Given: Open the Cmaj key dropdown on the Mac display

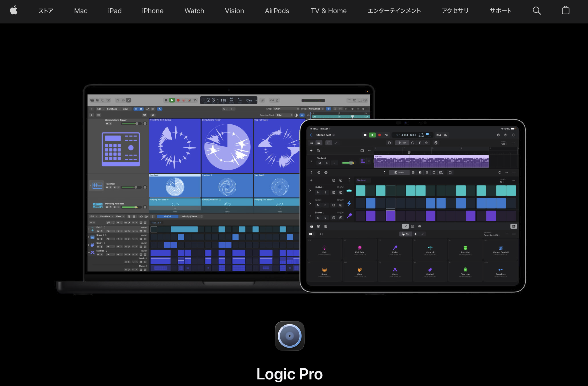Looking at the screenshot, I should pyautogui.click(x=251, y=100).
